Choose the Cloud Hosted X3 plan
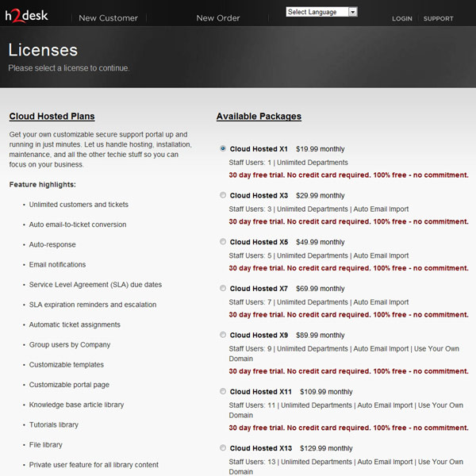This screenshot has width=476, height=476. coord(223,195)
